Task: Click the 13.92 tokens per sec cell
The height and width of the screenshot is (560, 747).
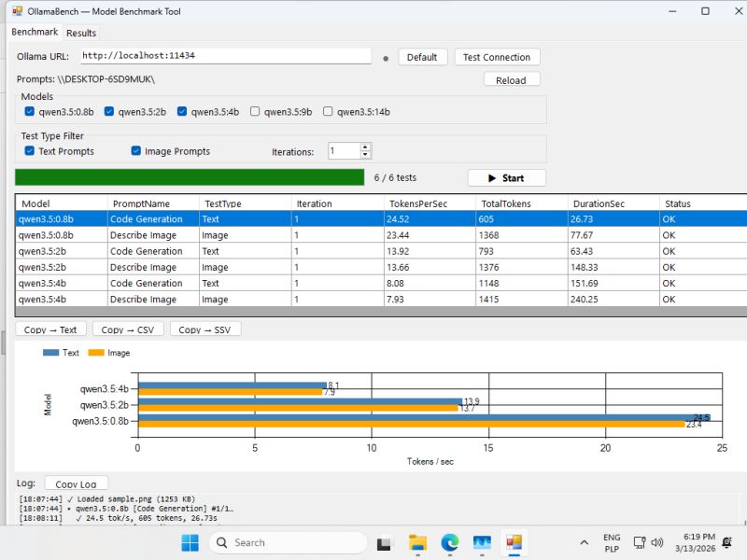Action: (430, 251)
